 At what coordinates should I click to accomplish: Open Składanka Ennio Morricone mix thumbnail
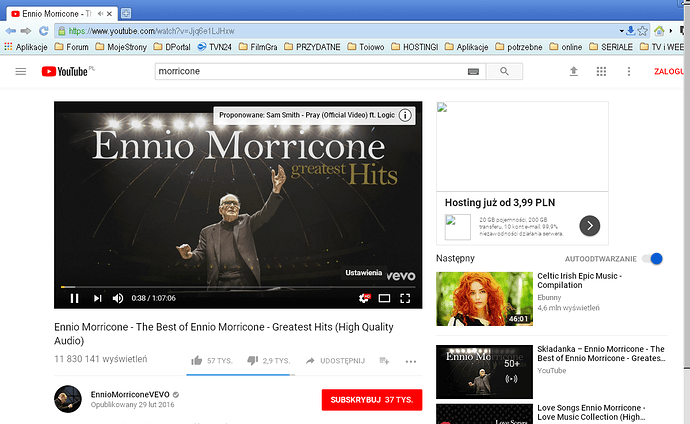(484, 372)
